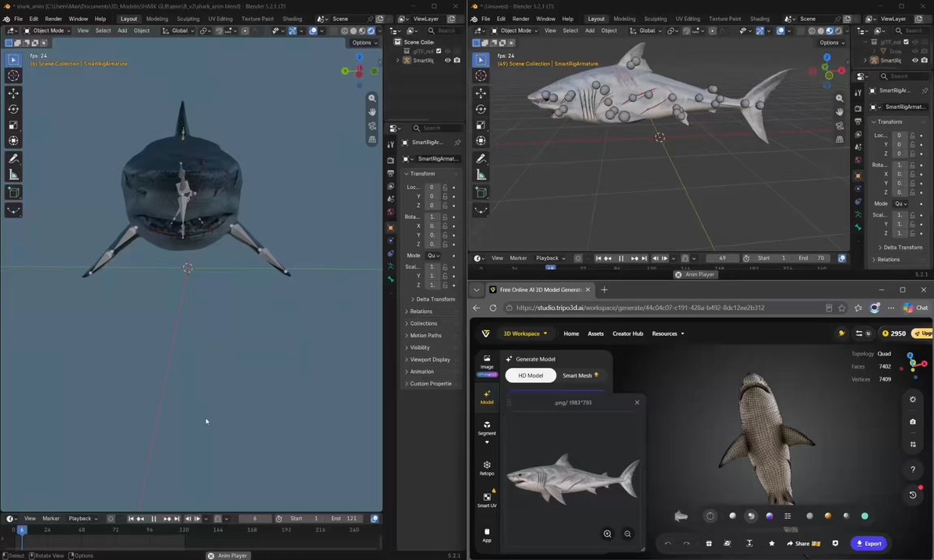Image resolution: width=934 pixels, height=560 pixels.
Task: Zoom in on the reference shark image
Action: coord(608,534)
